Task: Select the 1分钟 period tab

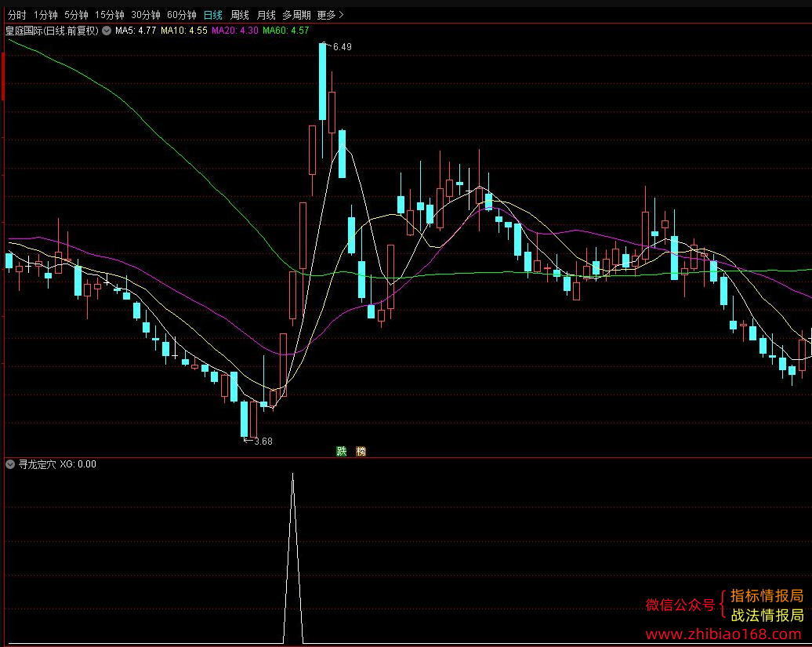Action: 45,15
